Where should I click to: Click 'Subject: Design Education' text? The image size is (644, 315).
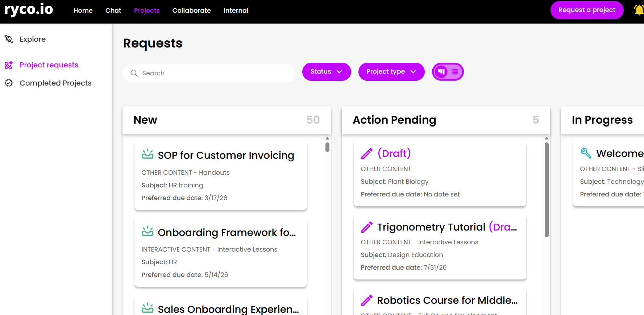(402, 255)
